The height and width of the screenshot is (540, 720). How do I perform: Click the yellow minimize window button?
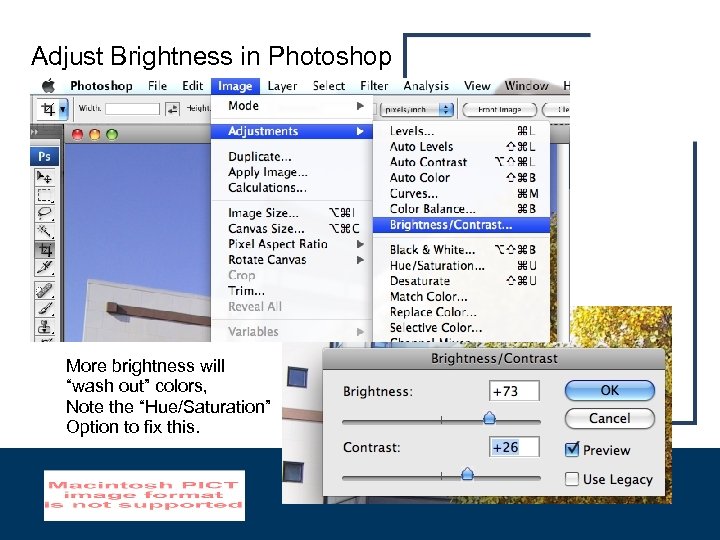click(x=95, y=135)
